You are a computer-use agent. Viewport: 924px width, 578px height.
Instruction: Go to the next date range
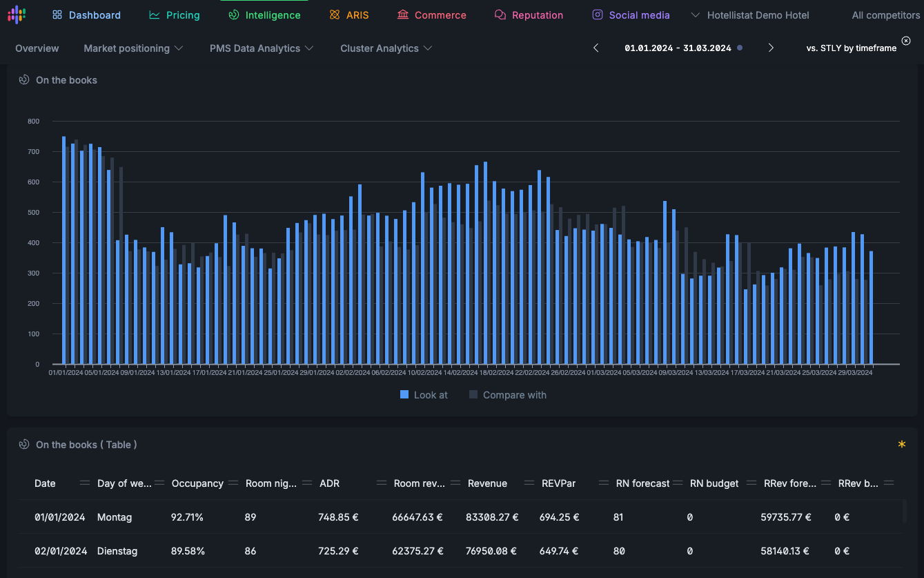771,48
